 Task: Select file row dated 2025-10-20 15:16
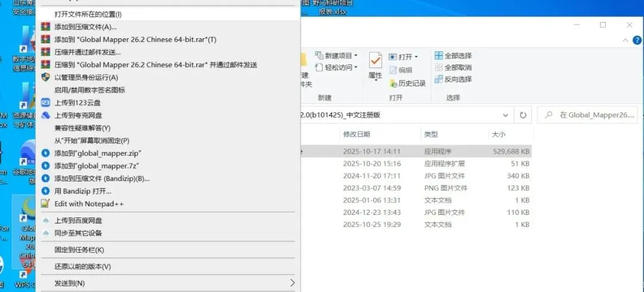(x=416, y=164)
